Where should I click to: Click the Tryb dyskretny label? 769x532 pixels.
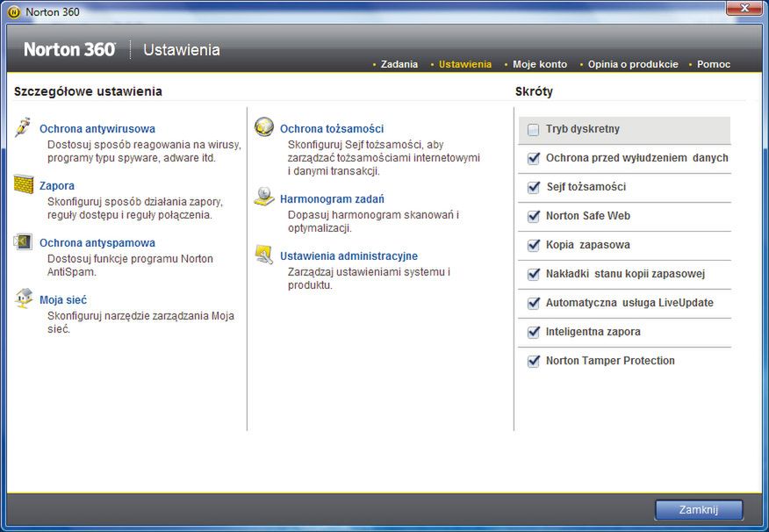(583, 129)
